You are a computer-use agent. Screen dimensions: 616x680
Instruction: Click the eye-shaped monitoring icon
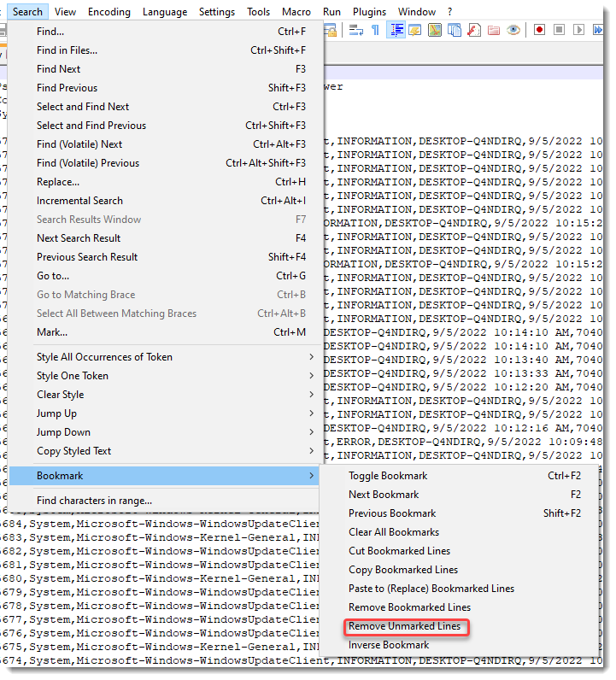click(x=513, y=30)
